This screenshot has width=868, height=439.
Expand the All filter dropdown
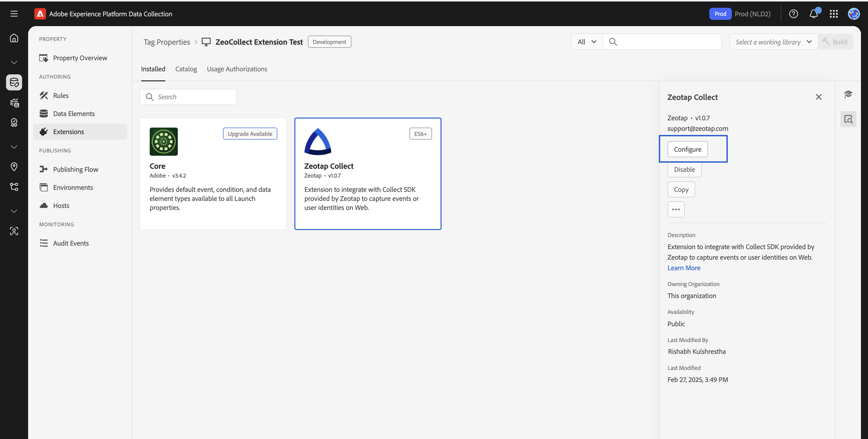click(587, 42)
